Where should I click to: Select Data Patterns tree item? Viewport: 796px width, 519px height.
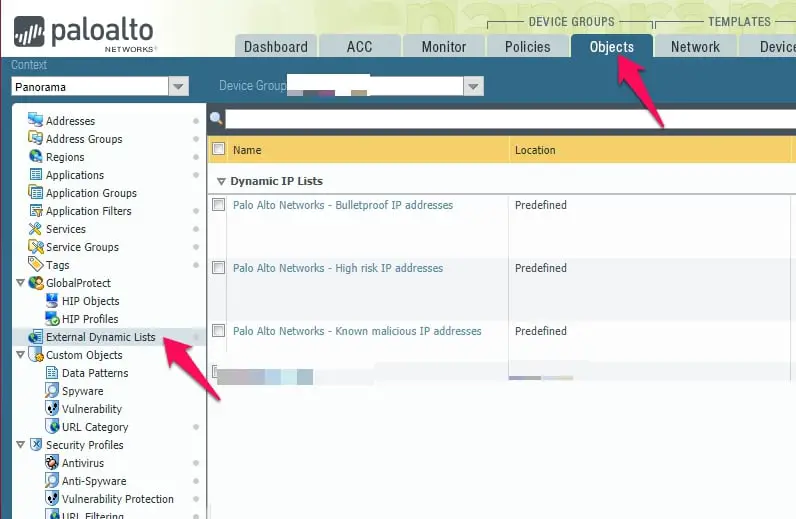point(95,373)
